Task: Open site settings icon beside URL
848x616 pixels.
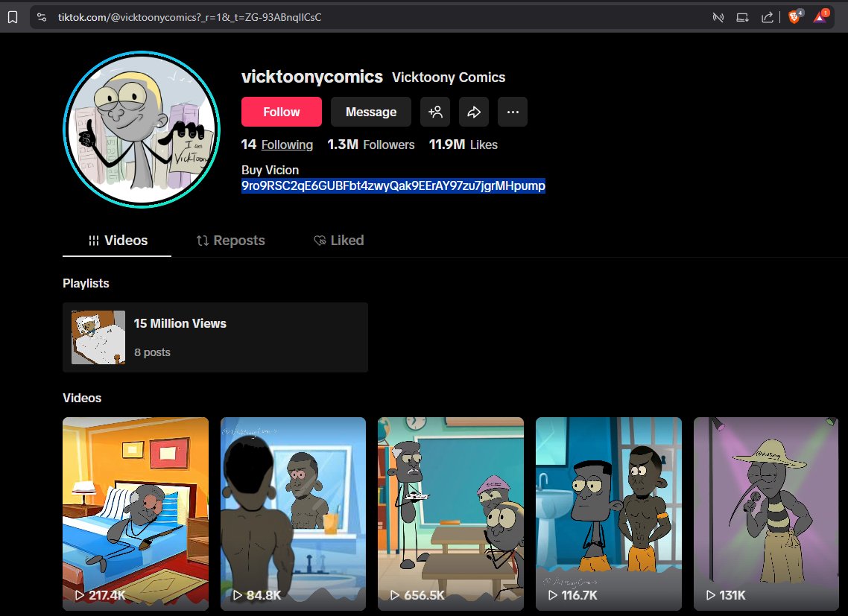Action: coord(42,17)
